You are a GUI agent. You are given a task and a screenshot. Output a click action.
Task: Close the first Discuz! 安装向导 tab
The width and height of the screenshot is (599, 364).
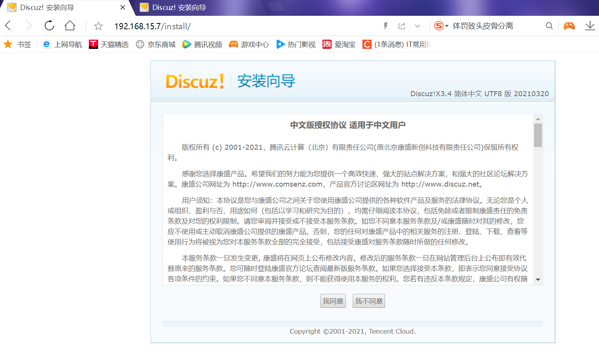tap(123, 7)
